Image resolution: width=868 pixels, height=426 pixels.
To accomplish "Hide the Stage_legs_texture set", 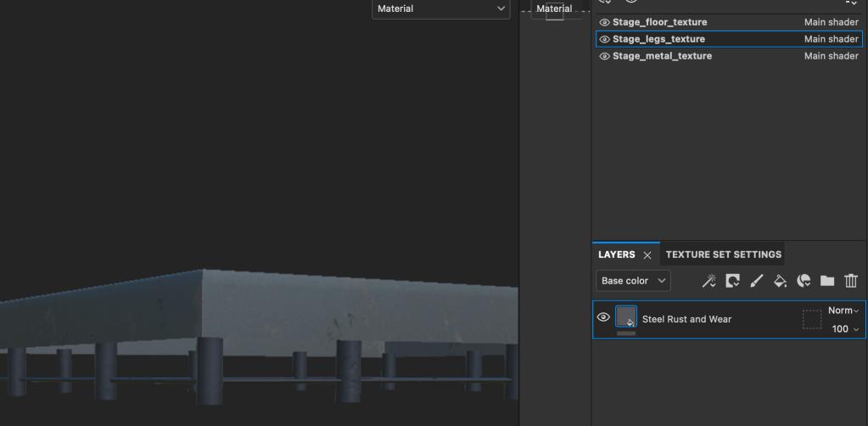I will coord(604,39).
